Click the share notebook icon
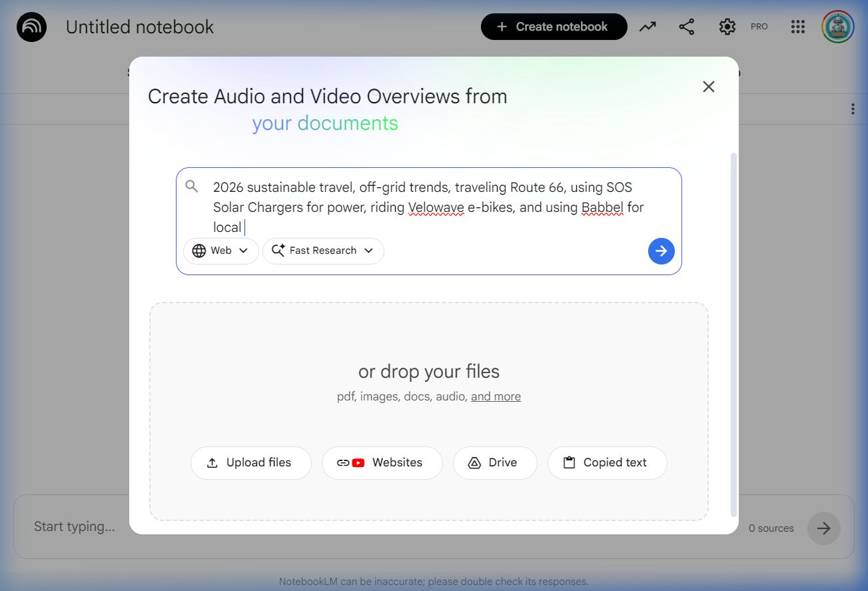Screen dimensions: 868x591 coord(686,27)
